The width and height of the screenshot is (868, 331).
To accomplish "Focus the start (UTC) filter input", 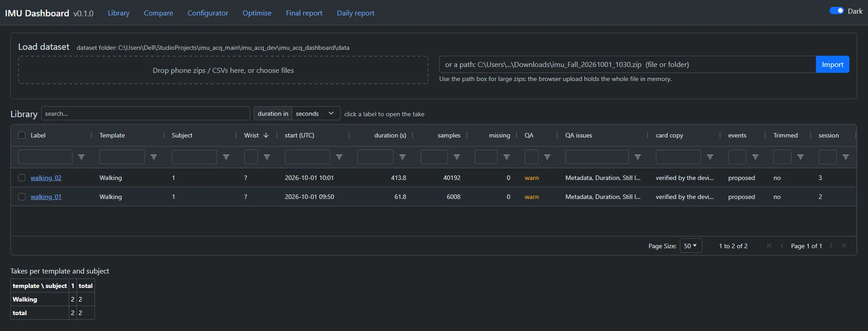I will (307, 157).
